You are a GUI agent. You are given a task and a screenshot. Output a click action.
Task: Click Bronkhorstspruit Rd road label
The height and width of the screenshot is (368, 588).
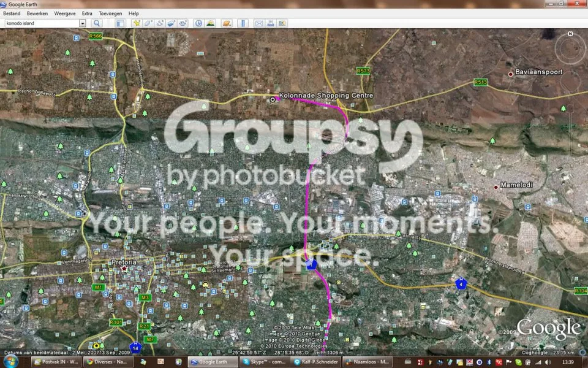(x=504, y=266)
